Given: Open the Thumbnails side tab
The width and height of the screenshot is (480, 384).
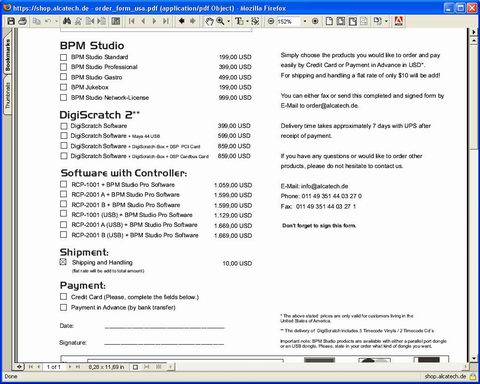Looking at the screenshot, I should point(8,95).
